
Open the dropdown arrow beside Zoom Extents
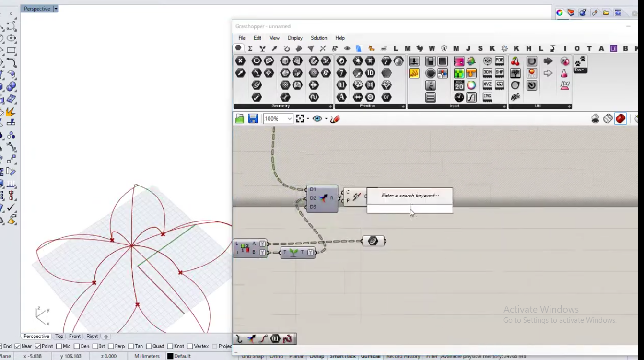(308, 118)
